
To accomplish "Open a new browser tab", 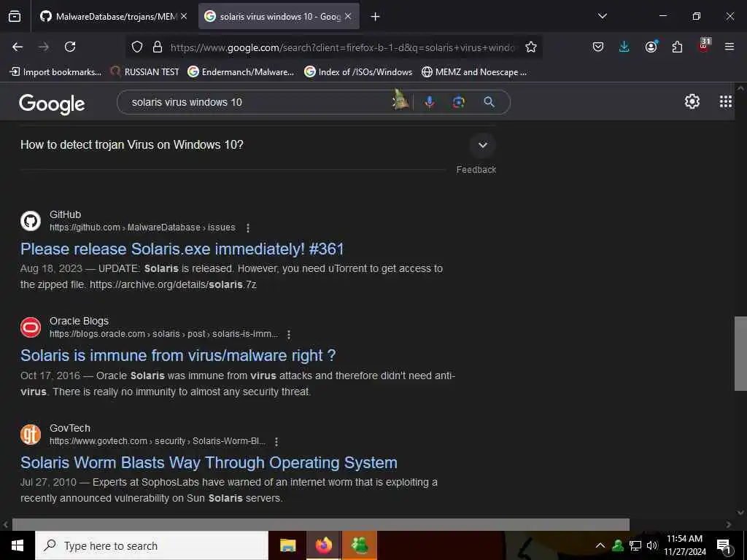I will click(376, 17).
